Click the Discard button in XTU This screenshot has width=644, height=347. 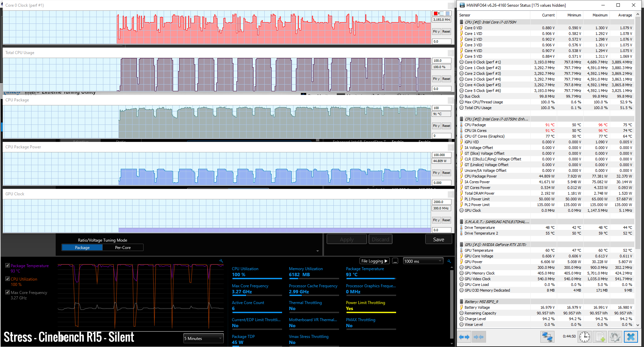380,239
